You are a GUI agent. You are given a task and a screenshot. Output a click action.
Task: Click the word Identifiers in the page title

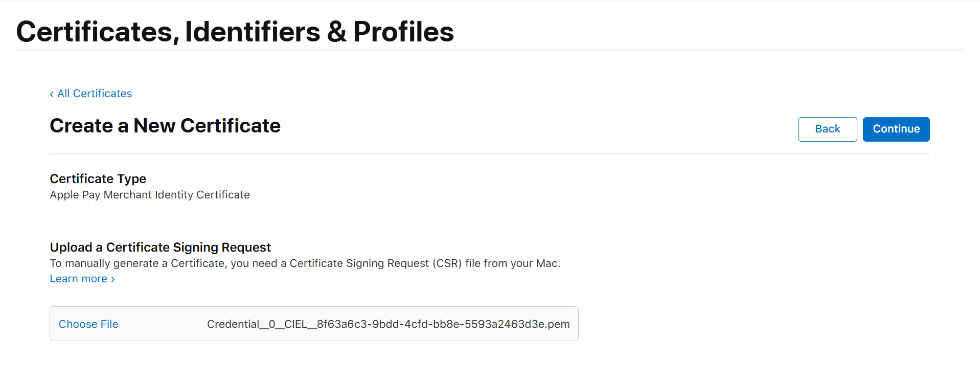[253, 32]
